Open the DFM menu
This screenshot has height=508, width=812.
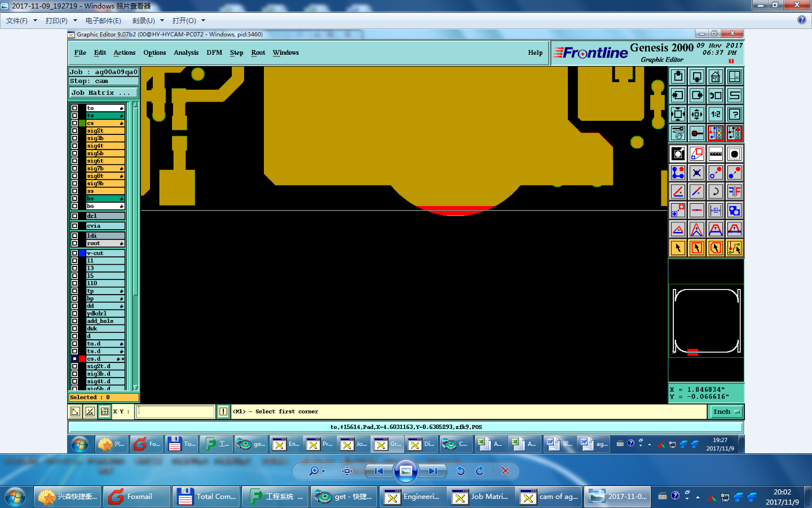tap(214, 52)
